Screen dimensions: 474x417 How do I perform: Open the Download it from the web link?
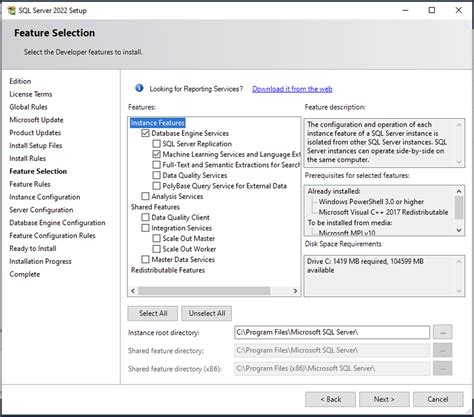(292, 89)
